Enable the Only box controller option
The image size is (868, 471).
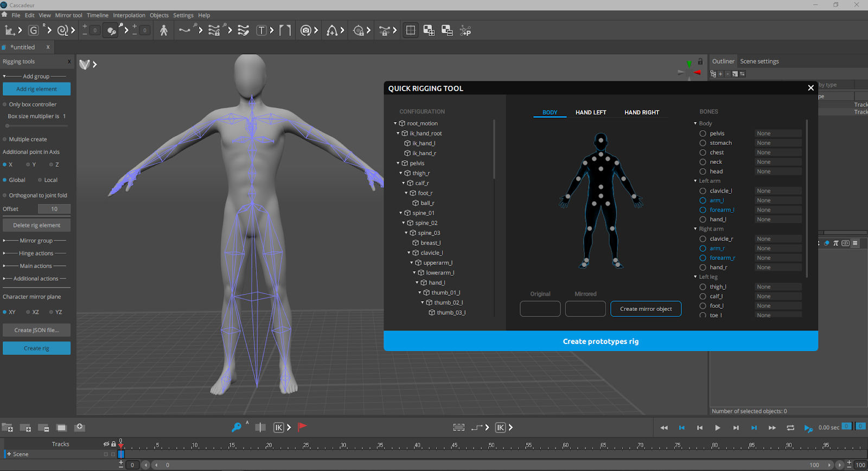(5, 104)
